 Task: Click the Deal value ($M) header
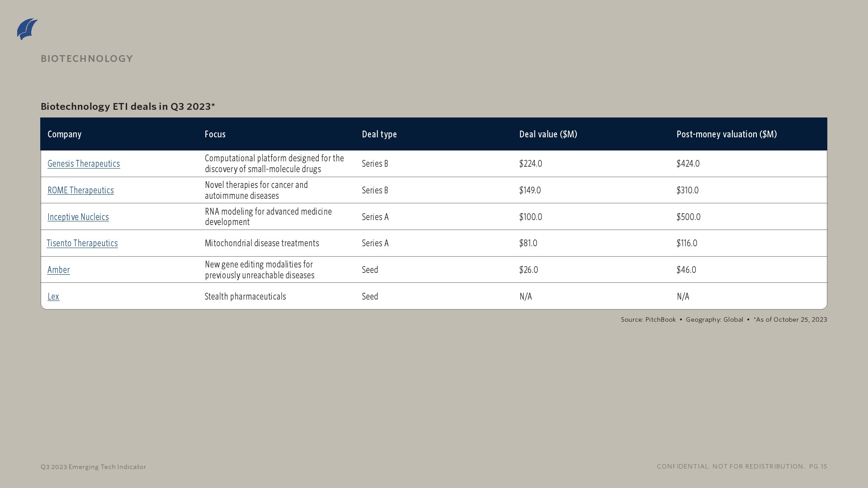tap(548, 134)
